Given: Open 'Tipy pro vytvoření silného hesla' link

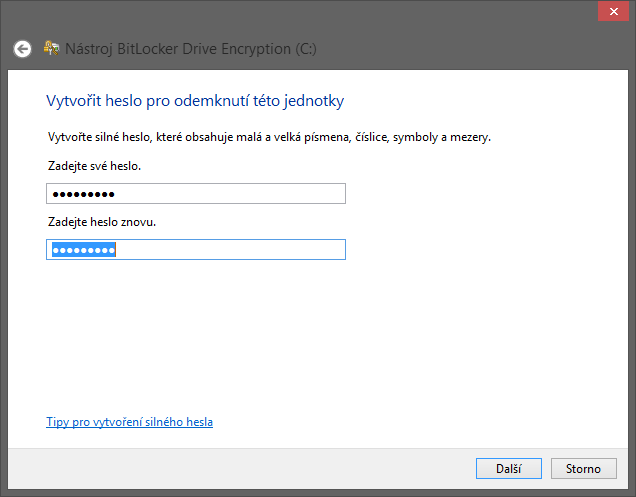Looking at the screenshot, I should coord(129,422).
